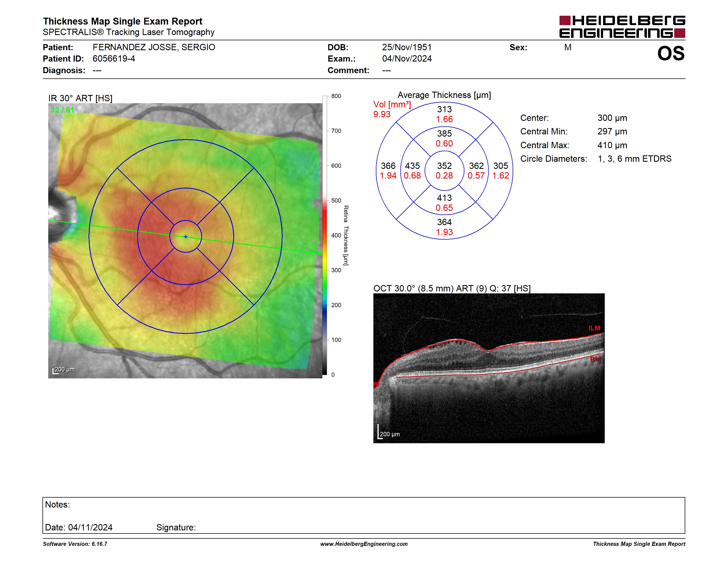Click outer right volume value 1.62

coord(501,176)
